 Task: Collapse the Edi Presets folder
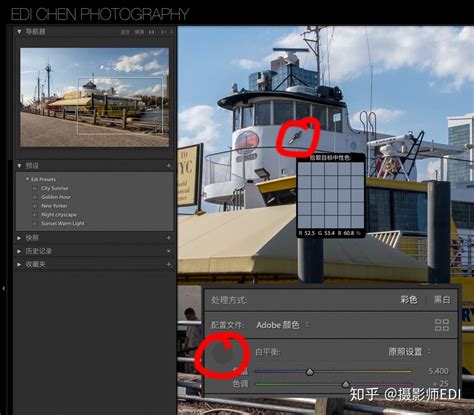click(x=27, y=179)
